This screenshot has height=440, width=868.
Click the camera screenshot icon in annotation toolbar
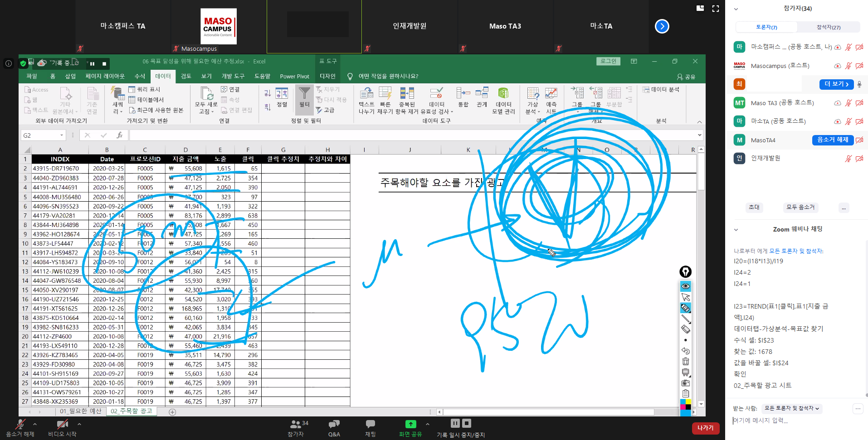[x=686, y=383]
